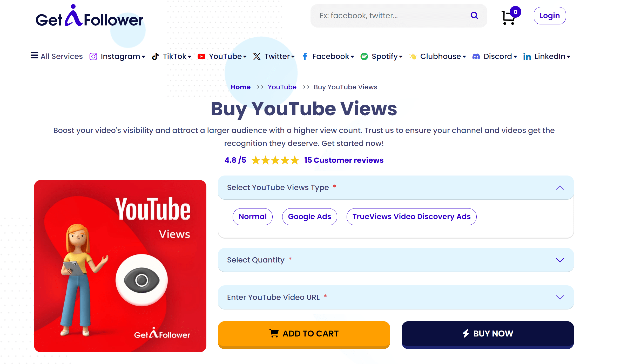Expand the Select Quantity section

[560, 260]
